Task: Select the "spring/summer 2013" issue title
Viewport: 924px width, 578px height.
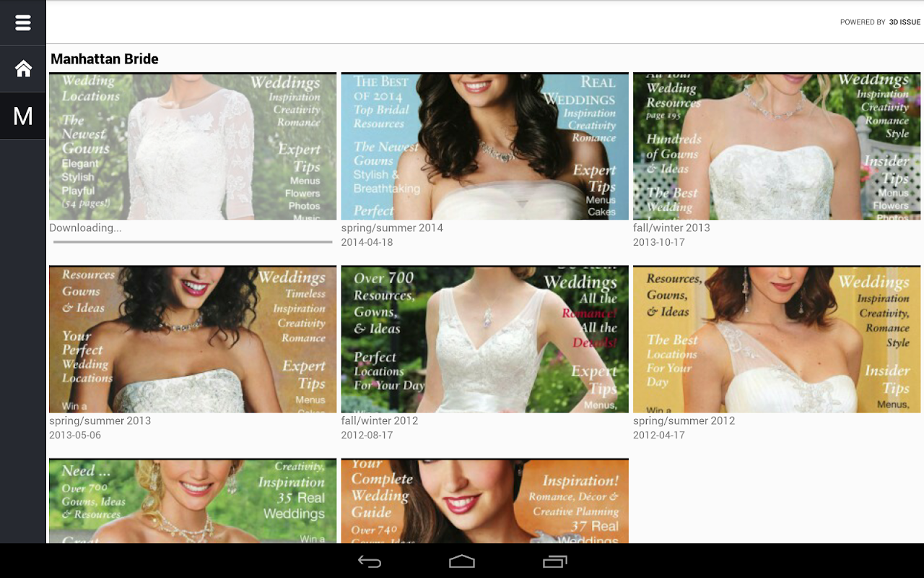Action: pos(100,421)
